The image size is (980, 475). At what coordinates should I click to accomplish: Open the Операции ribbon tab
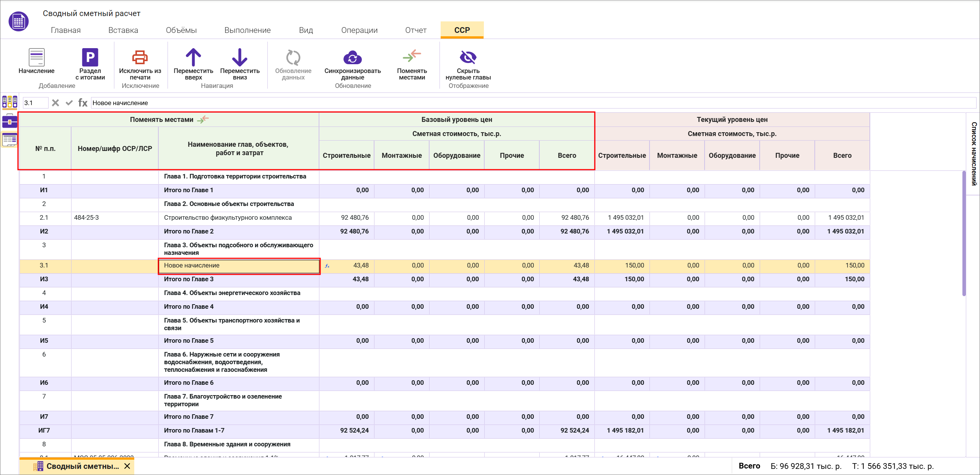click(359, 30)
